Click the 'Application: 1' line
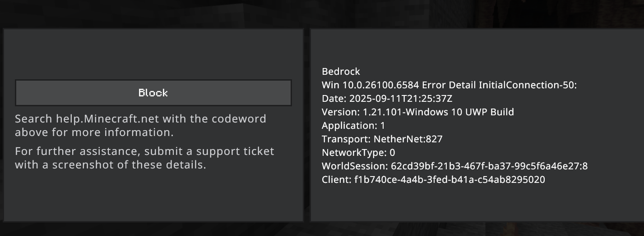The image size is (644, 236). 353,126
